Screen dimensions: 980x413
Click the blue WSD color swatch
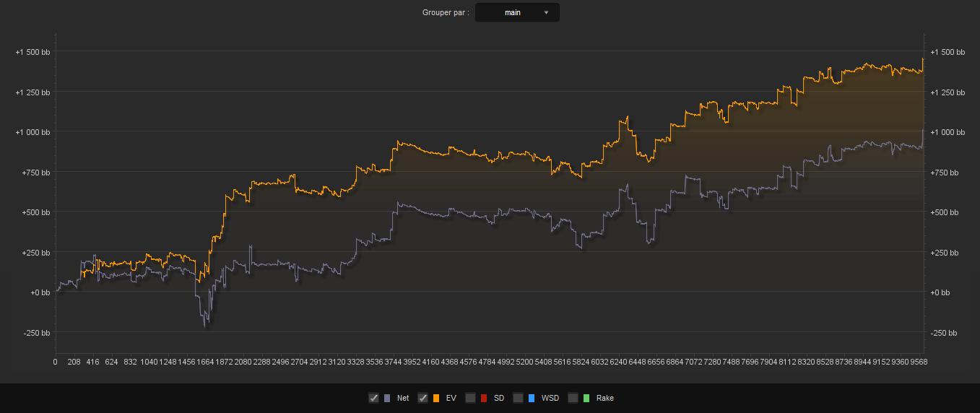(x=532, y=398)
